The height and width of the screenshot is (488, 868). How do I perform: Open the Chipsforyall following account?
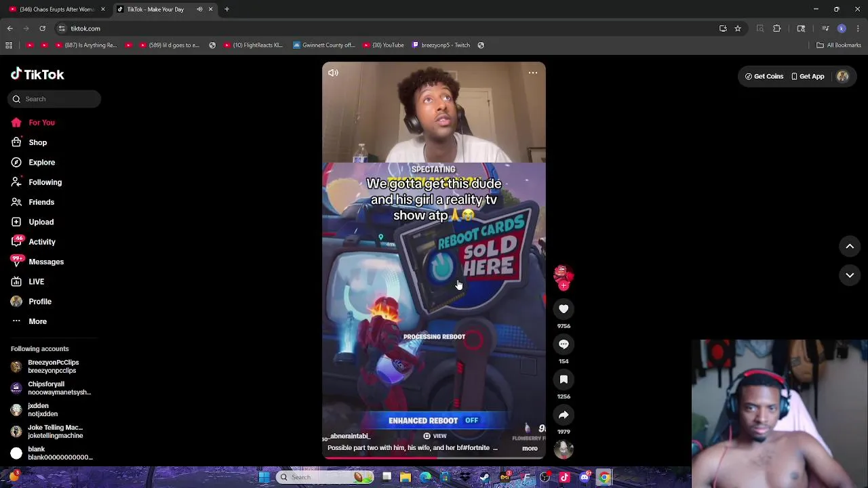click(x=53, y=388)
